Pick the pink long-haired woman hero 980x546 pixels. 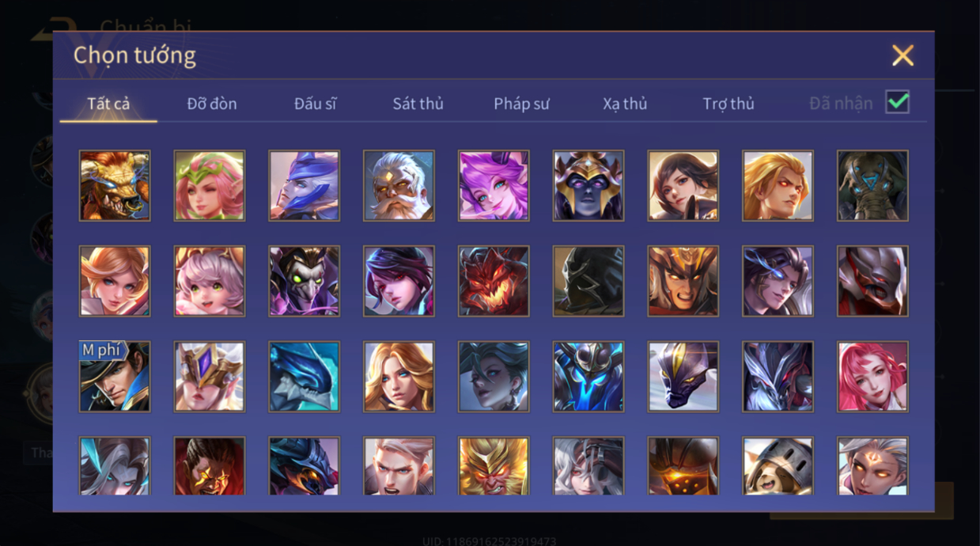point(872,377)
